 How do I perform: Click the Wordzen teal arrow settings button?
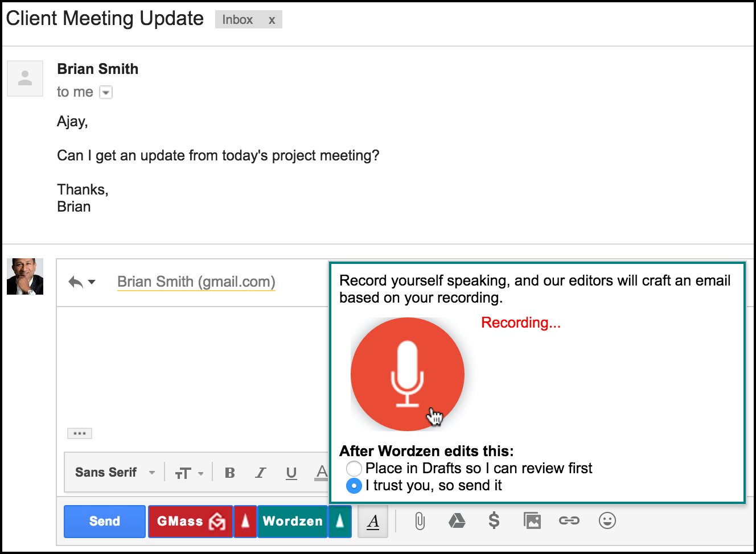pyautogui.click(x=340, y=521)
